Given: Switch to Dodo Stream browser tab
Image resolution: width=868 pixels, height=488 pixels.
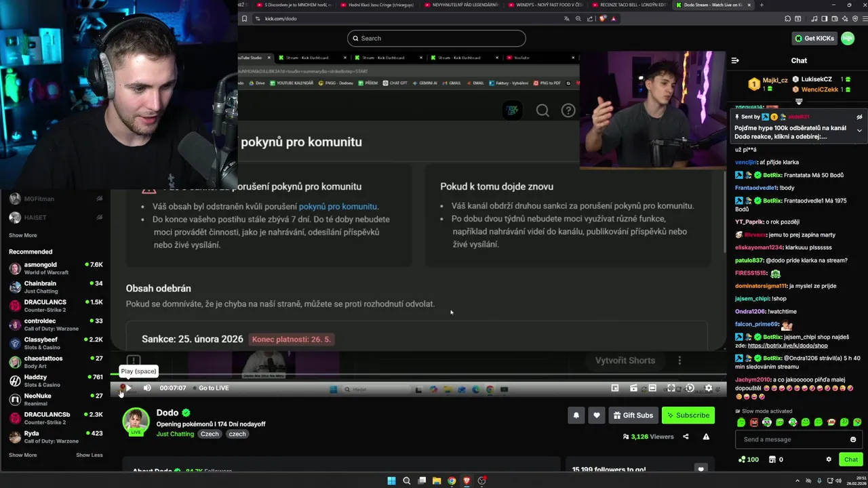Looking at the screenshot, I should [713, 5].
